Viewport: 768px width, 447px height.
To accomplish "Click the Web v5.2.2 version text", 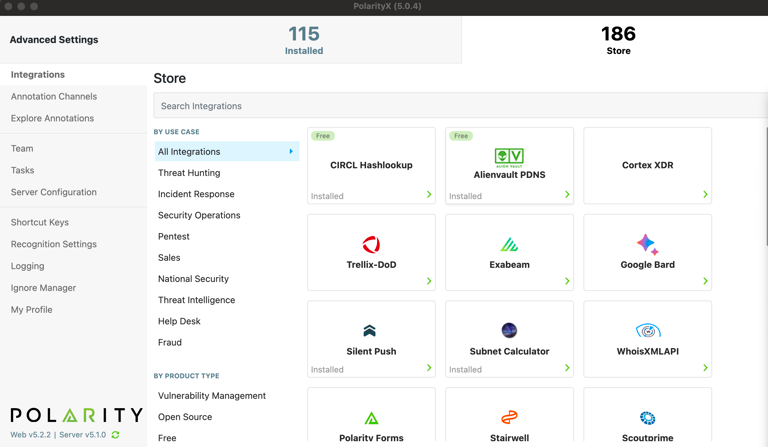I will click(x=30, y=435).
